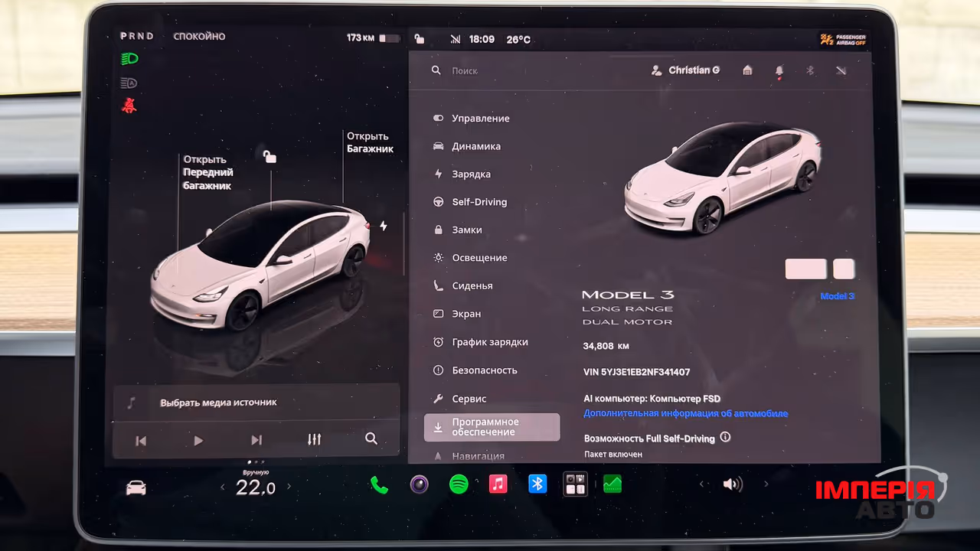The image size is (980, 551).
Task: Increase volume with right chevron
Action: [x=766, y=484]
